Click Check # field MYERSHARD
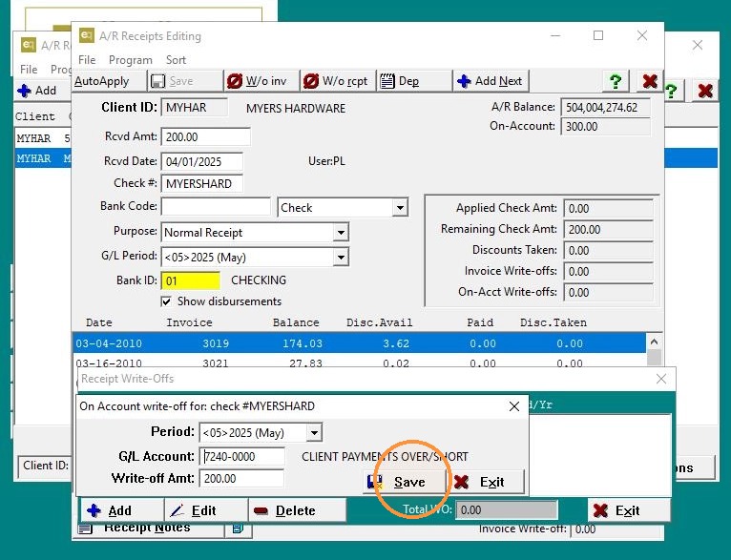This screenshot has width=731, height=560. tap(202, 183)
